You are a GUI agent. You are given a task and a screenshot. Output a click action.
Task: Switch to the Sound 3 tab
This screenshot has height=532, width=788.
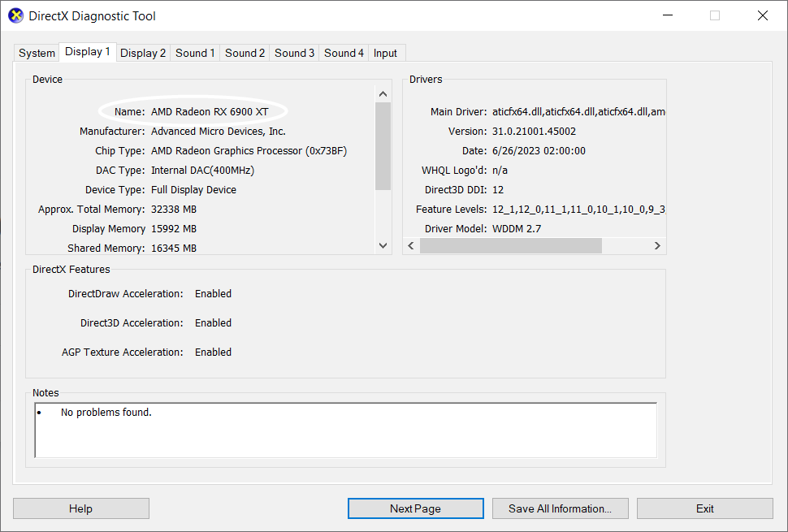click(x=294, y=53)
